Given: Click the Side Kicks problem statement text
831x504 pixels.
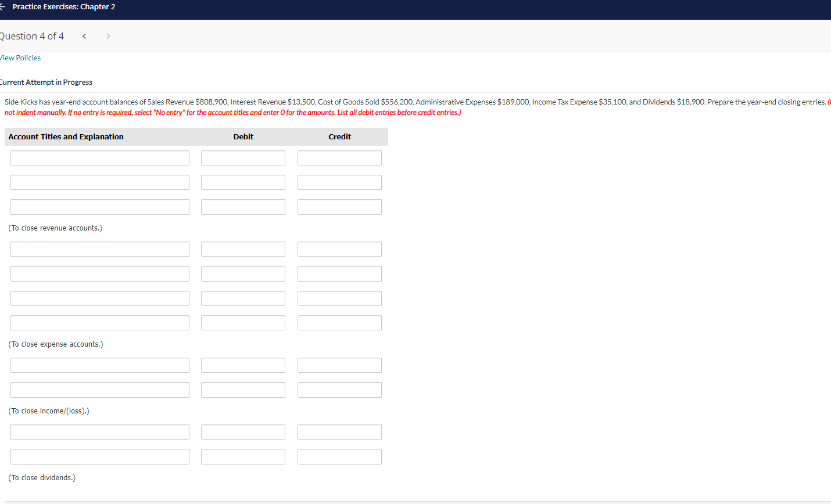Looking at the screenshot, I should point(415,102).
